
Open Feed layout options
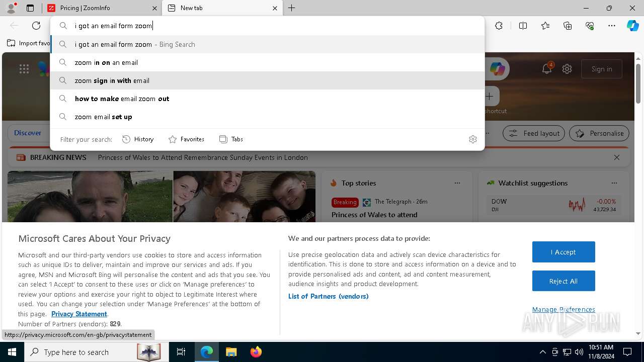click(534, 133)
